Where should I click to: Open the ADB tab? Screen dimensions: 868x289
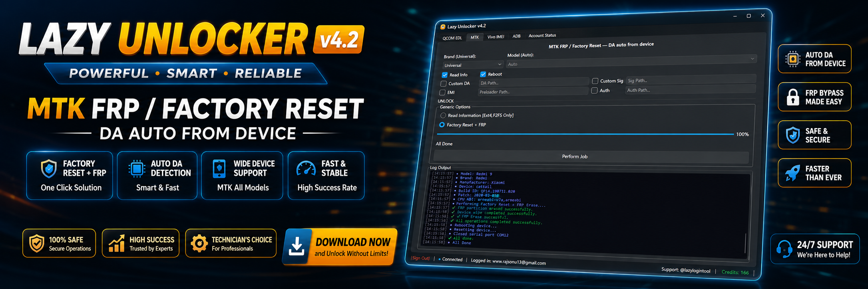[x=516, y=36]
